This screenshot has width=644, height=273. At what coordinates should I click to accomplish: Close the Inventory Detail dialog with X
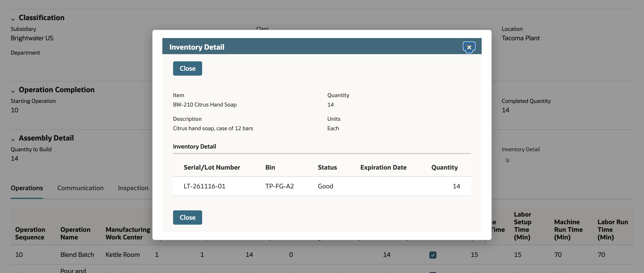click(x=469, y=47)
